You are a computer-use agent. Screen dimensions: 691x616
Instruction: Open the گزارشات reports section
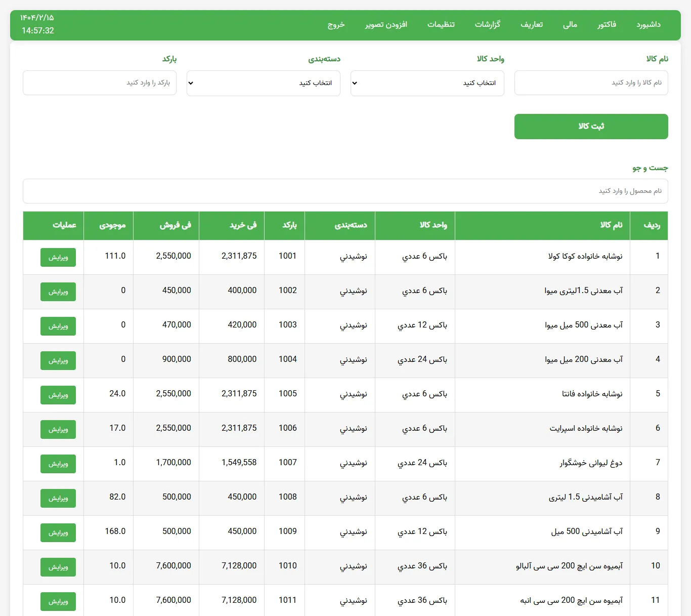coord(488,25)
